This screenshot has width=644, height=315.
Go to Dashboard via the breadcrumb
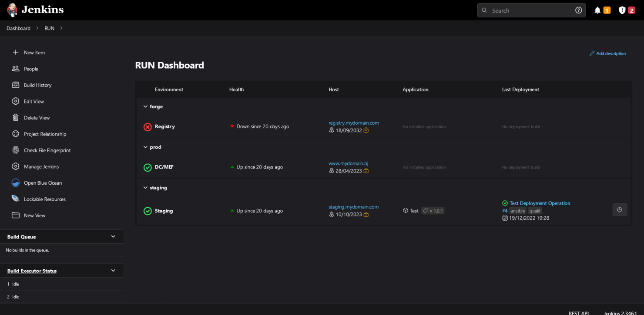[x=18, y=28]
